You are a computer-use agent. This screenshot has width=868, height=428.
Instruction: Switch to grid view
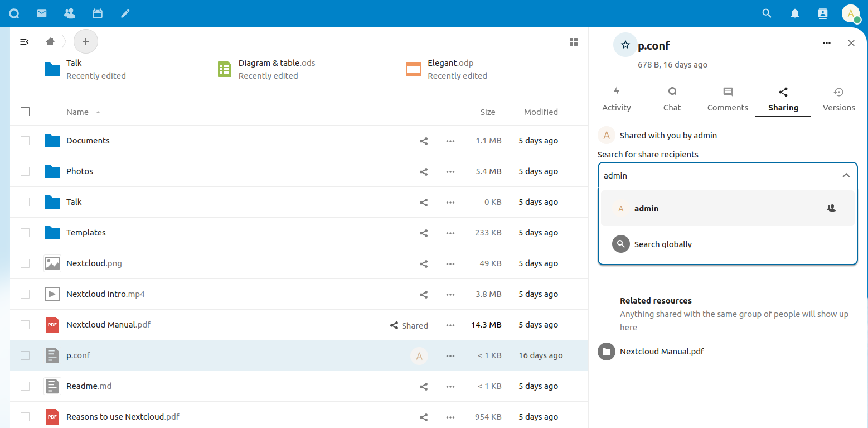click(573, 42)
